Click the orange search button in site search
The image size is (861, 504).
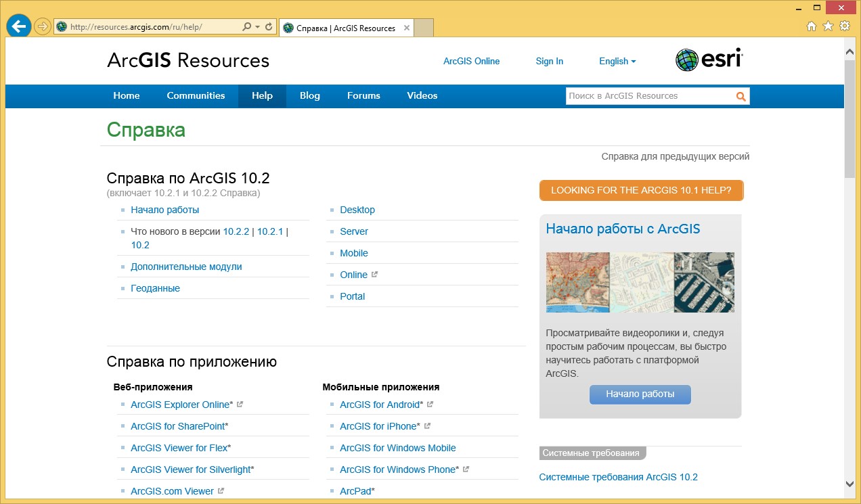coord(741,96)
